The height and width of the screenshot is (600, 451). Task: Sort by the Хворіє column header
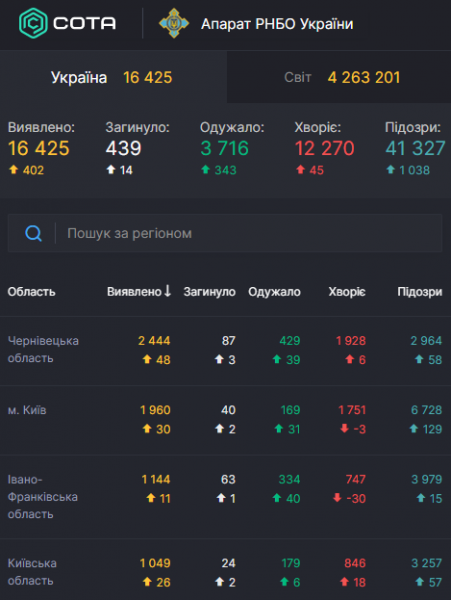(347, 292)
